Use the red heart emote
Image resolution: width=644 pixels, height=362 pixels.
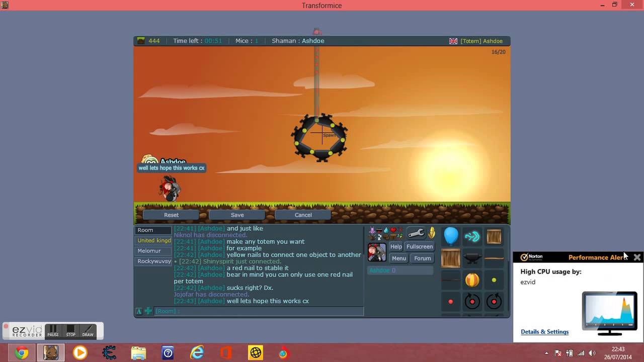393,230
